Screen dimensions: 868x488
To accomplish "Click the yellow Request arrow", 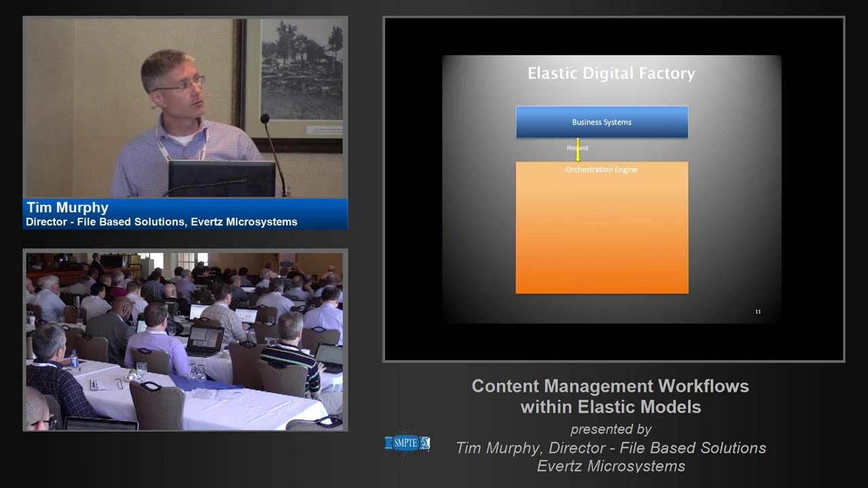I will click(x=578, y=150).
